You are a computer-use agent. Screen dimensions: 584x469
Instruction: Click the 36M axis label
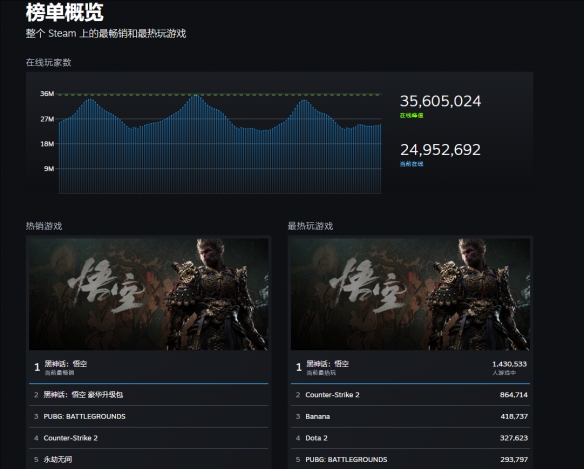pyautogui.click(x=47, y=94)
